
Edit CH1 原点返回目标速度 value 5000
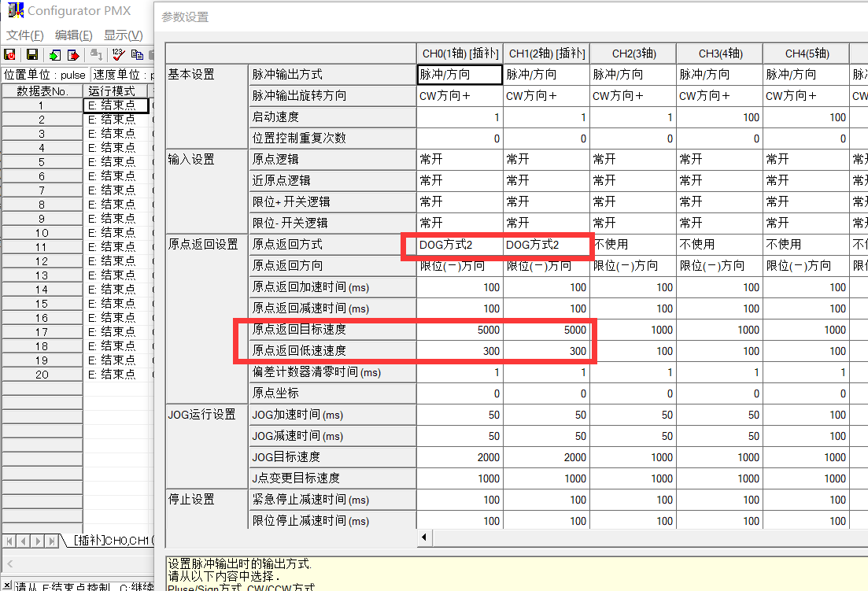pos(546,330)
